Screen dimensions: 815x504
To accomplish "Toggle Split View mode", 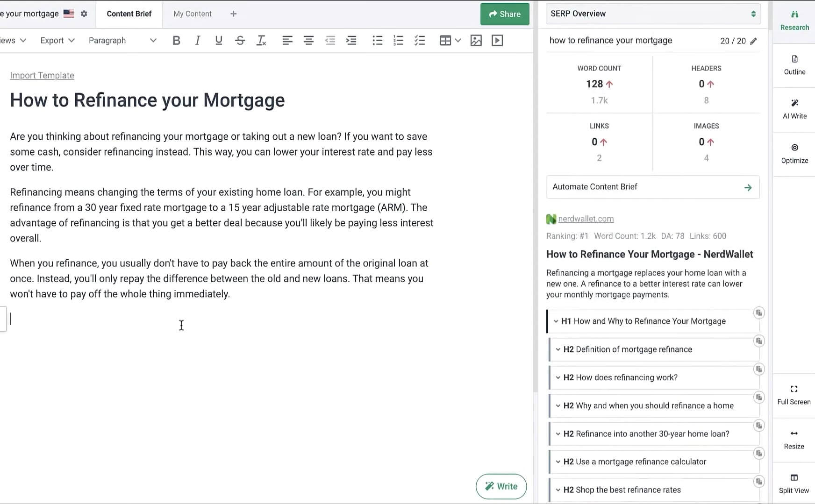I will (x=794, y=483).
